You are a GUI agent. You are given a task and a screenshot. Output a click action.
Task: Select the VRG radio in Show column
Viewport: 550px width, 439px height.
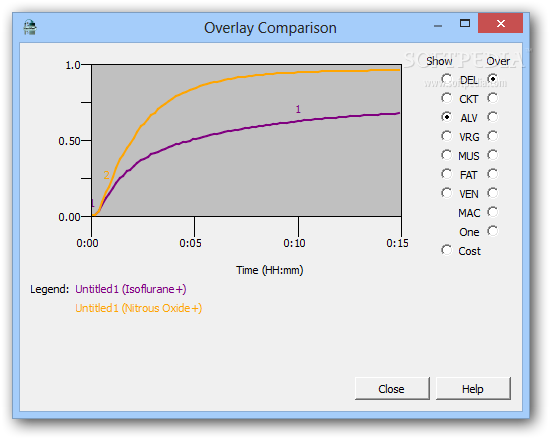[447, 136]
